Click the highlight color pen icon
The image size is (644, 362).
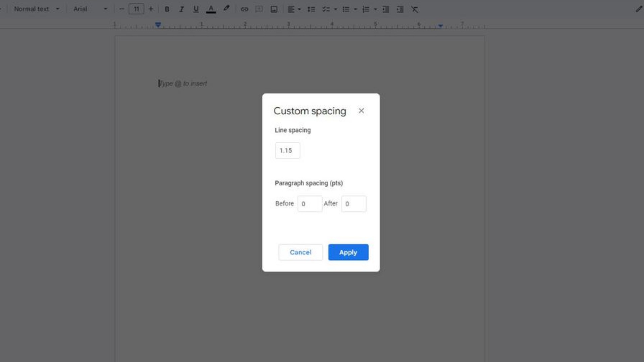[226, 9]
